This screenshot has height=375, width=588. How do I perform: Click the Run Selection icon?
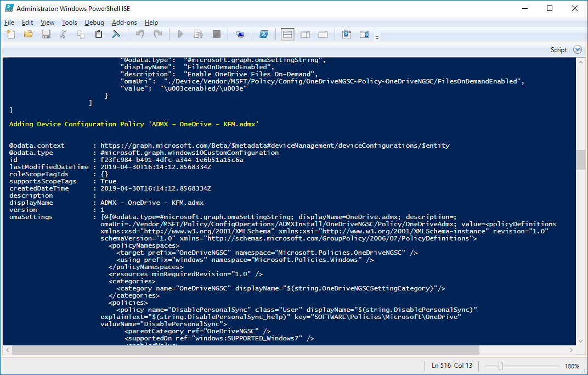click(199, 34)
